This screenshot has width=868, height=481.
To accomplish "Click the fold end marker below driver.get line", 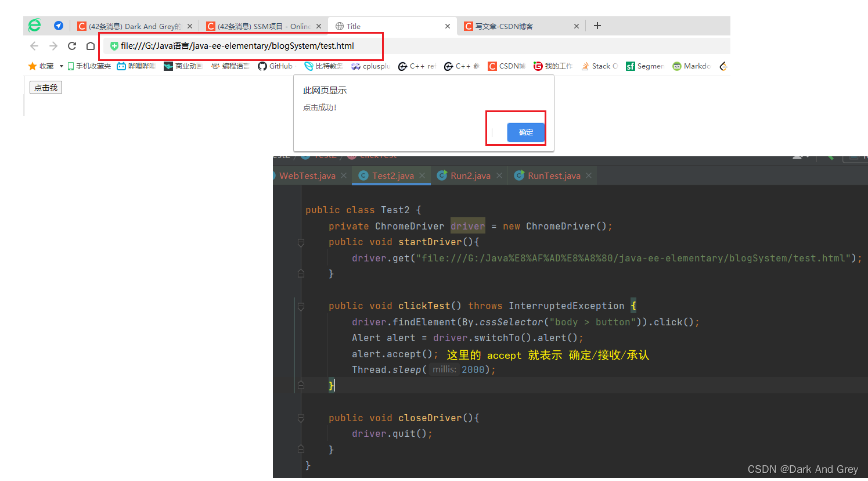I will click(301, 274).
